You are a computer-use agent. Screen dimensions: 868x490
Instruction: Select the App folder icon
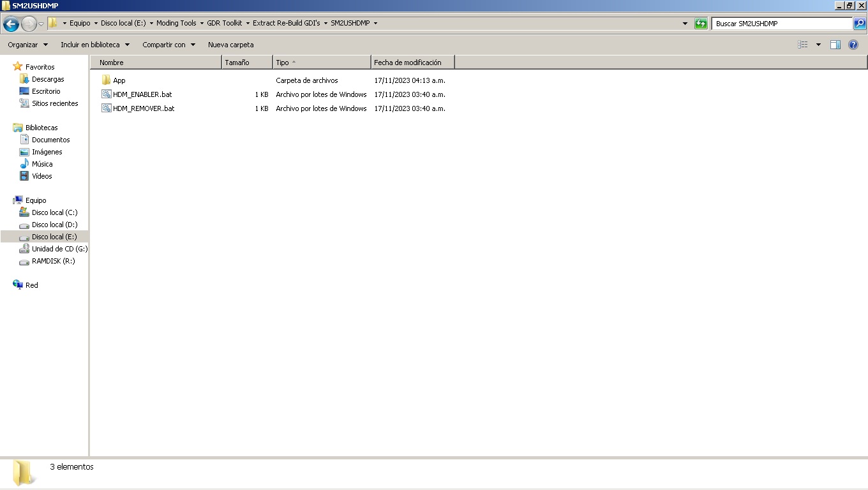(x=106, y=80)
